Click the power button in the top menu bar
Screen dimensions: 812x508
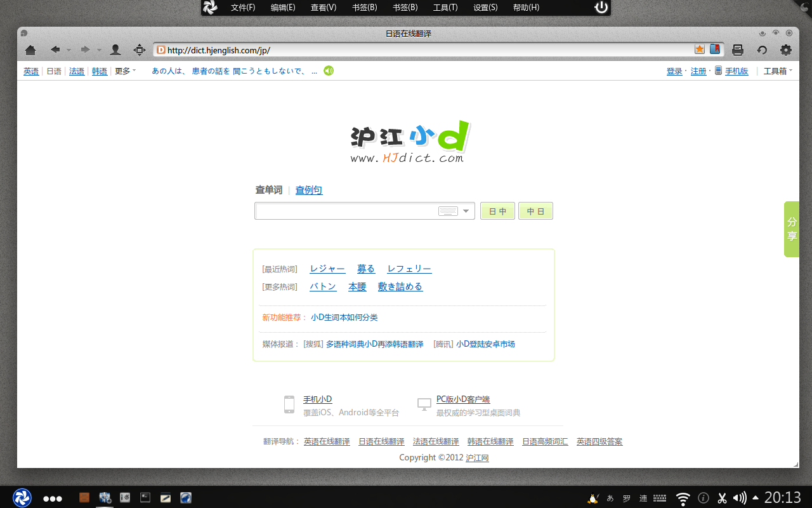click(601, 8)
